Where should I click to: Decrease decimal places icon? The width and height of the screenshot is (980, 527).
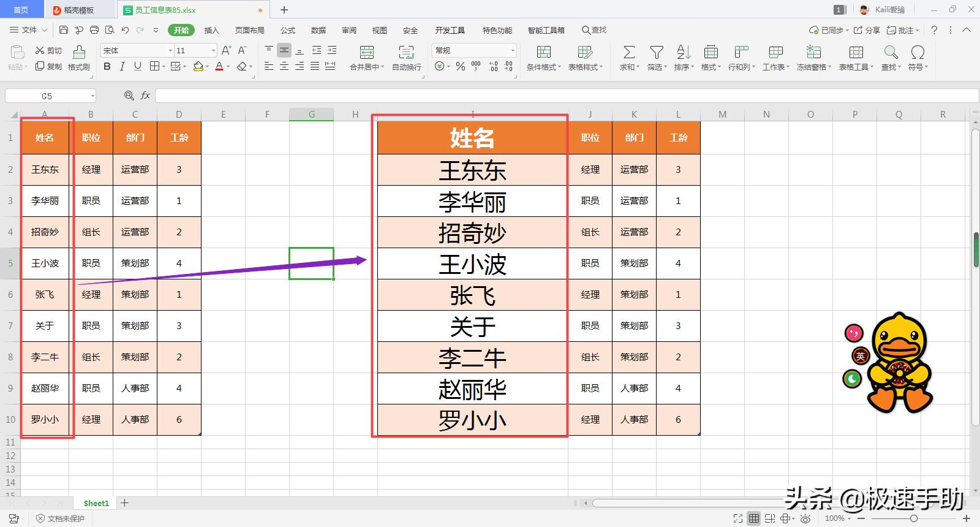pyautogui.click(x=508, y=66)
